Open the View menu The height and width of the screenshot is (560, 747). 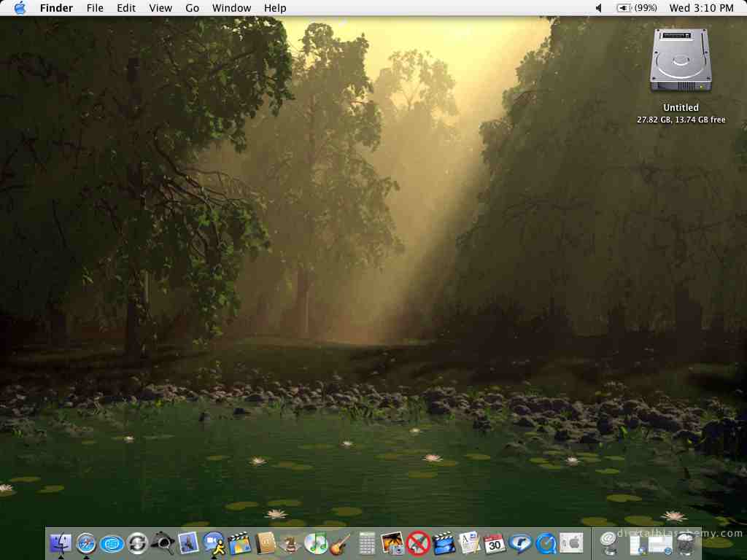click(160, 8)
